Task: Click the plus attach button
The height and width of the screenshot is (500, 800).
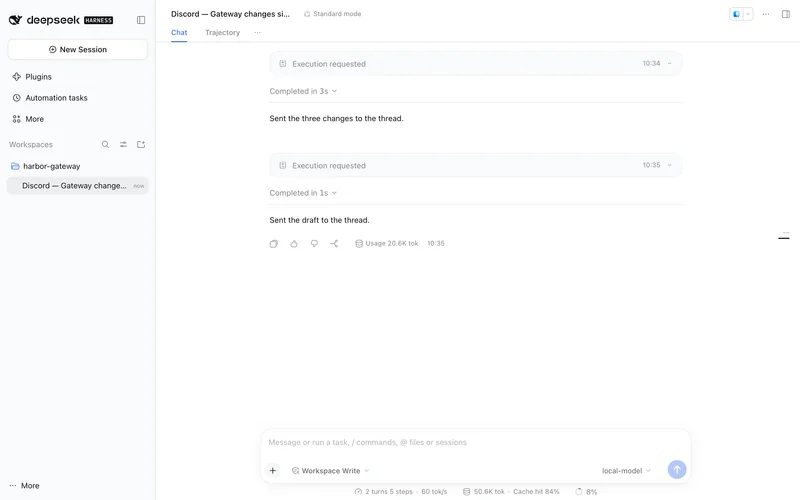Action: click(273, 470)
